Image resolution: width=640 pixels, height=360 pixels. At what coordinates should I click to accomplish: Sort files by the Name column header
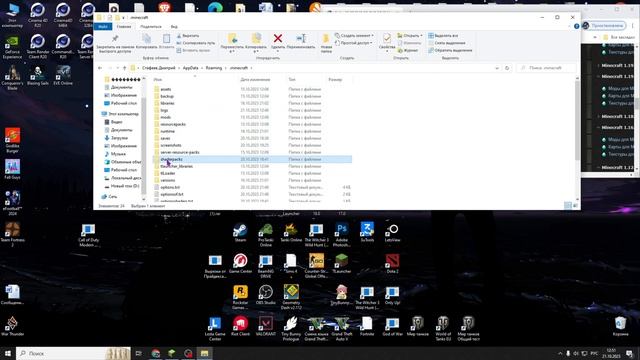(x=158, y=80)
